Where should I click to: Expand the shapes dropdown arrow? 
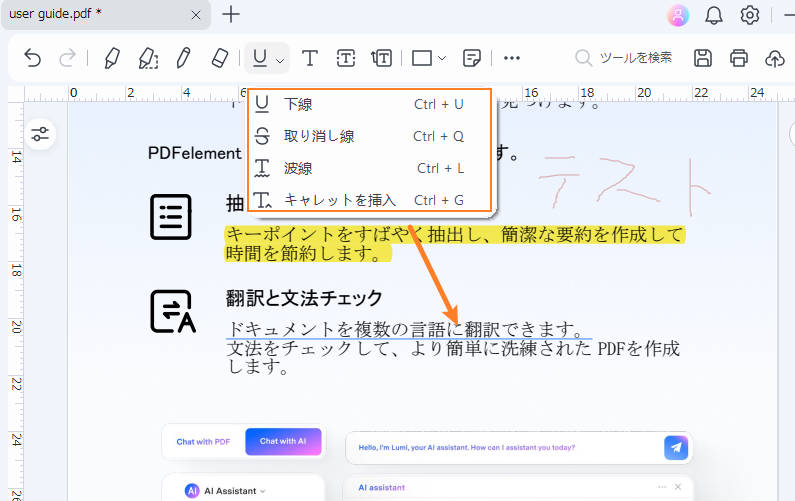pyautogui.click(x=442, y=58)
